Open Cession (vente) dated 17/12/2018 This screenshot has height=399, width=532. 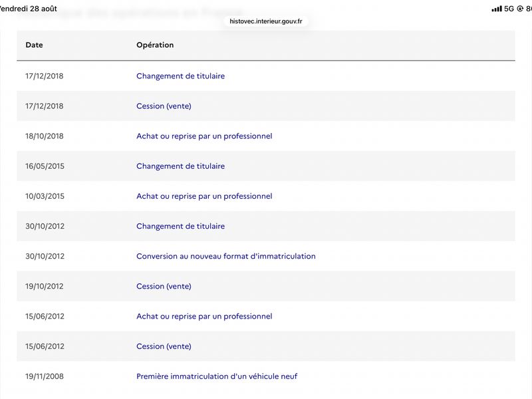coord(164,106)
